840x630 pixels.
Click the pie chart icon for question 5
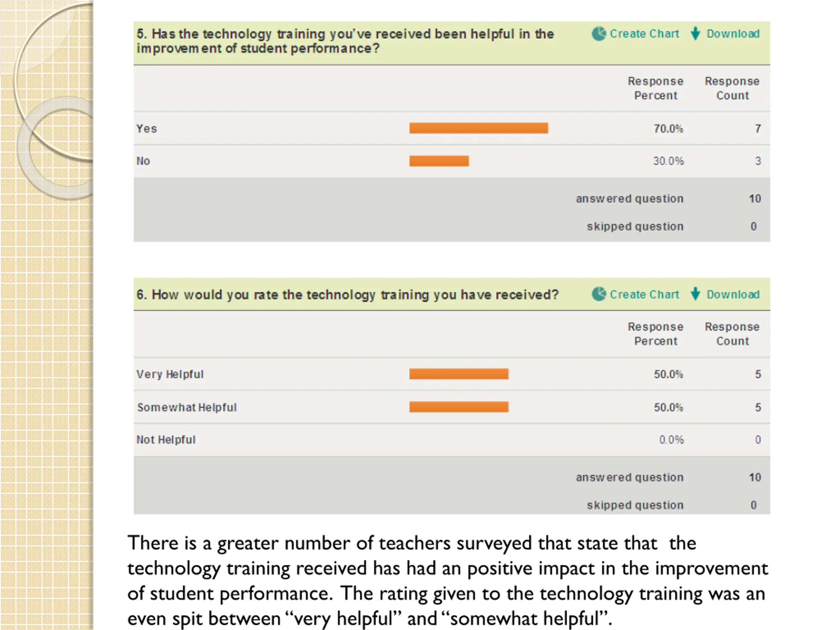coord(599,34)
